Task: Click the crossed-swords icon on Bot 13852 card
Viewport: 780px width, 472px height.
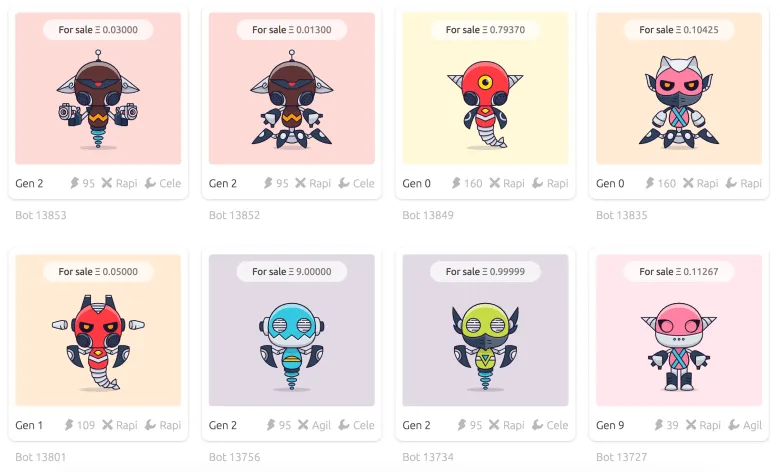Action: 300,183
